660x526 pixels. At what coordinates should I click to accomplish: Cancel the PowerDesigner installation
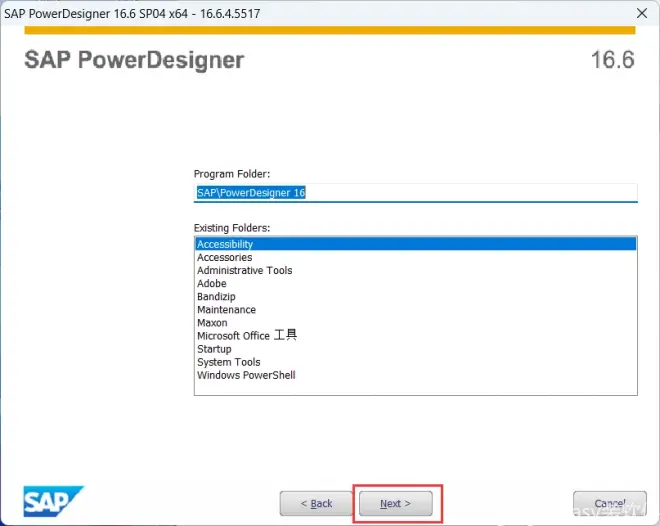click(x=609, y=503)
